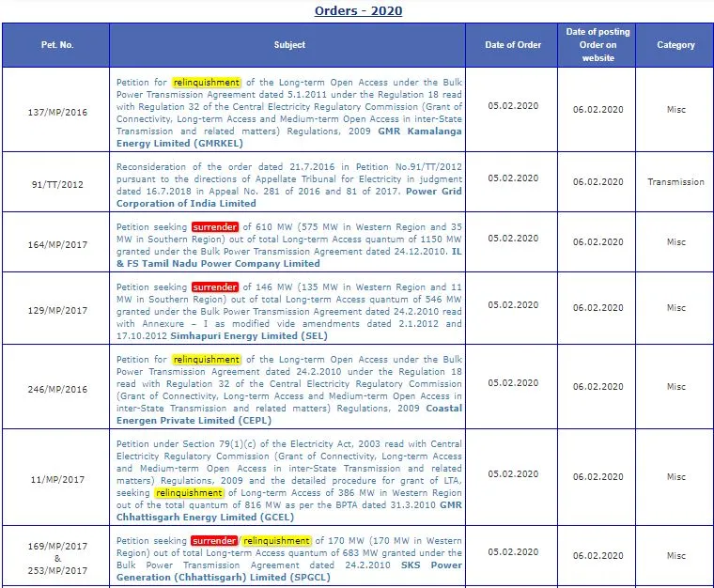Open Power Grid Corporation of India Limited order link

pyautogui.click(x=289, y=197)
